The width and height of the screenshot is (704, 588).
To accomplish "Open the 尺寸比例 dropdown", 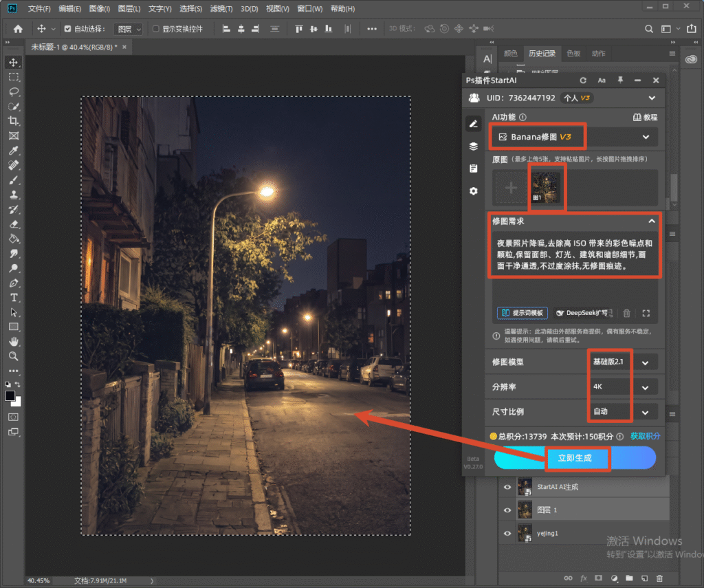I will click(624, 412).
